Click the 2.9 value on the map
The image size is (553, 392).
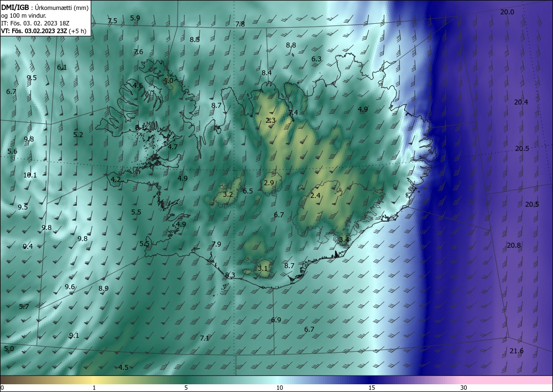point(269,182)
